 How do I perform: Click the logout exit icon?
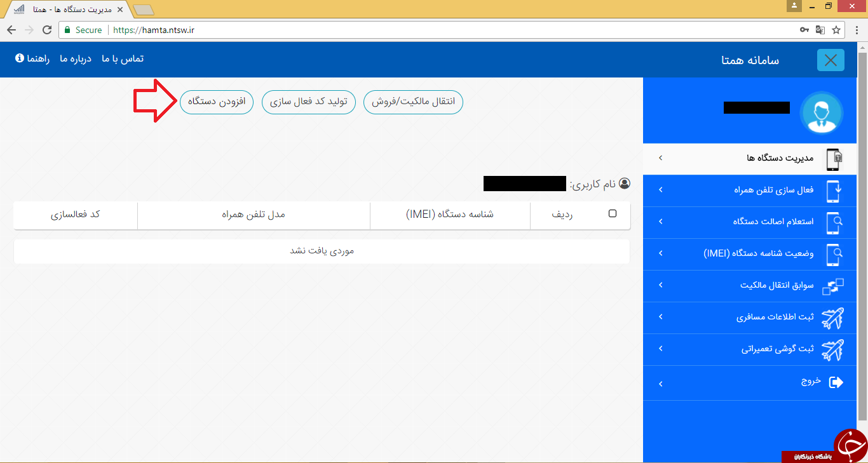[836, 382]
